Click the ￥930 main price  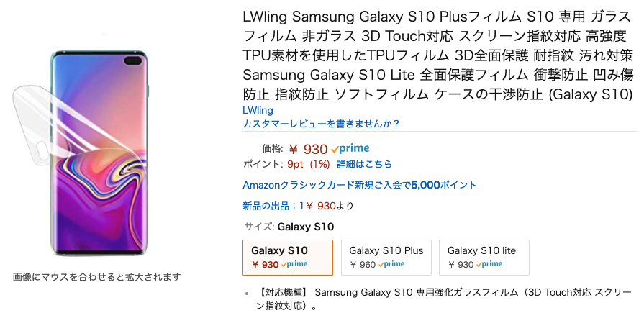click(x=308, y=149)
